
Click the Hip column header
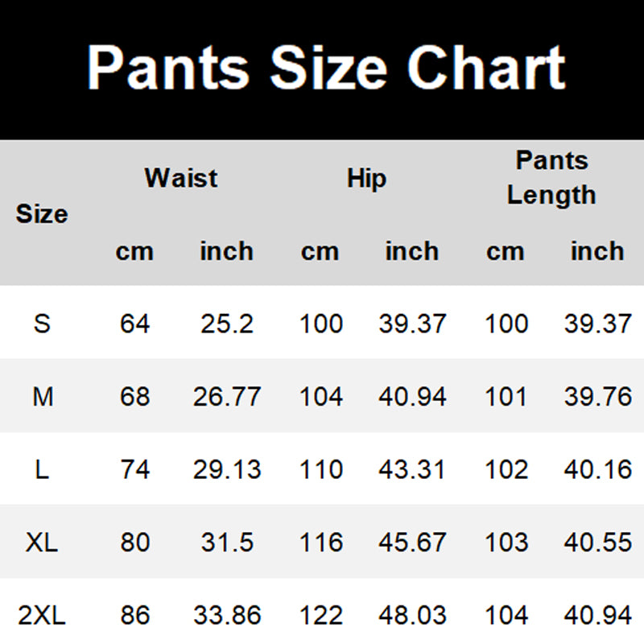tap(366, 178)
